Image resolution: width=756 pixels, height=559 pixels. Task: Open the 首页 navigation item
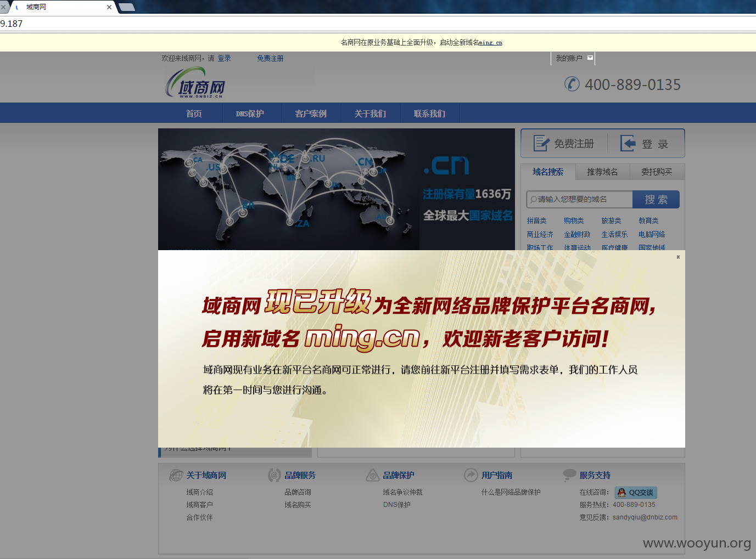coord(194,114)
